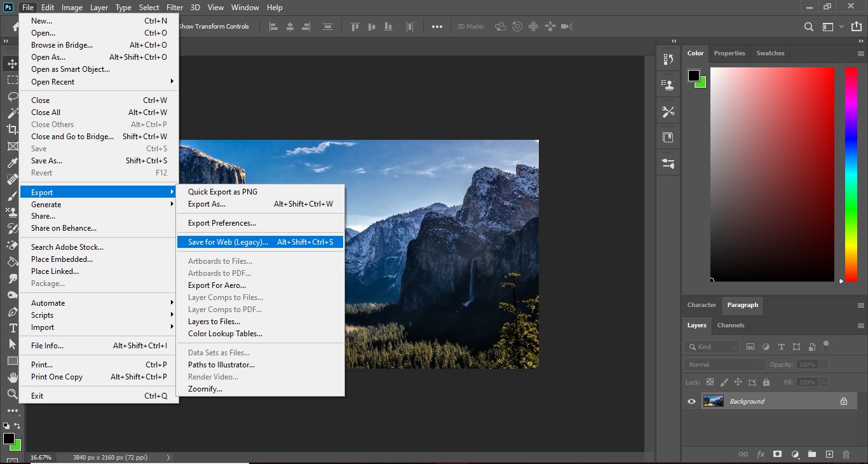Toggle lock image pixels brush icon

(x=724, y=382)
